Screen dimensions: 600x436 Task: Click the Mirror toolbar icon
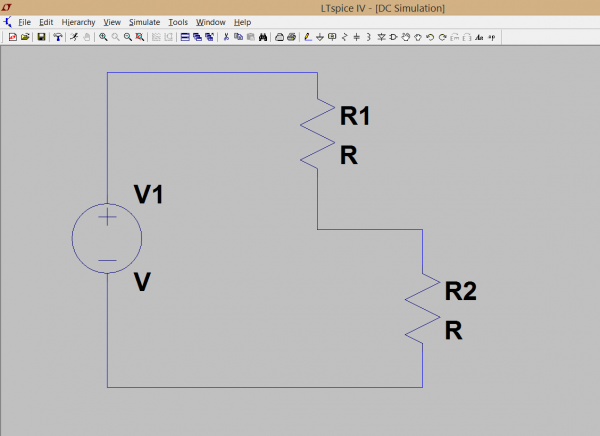point(467,37)
